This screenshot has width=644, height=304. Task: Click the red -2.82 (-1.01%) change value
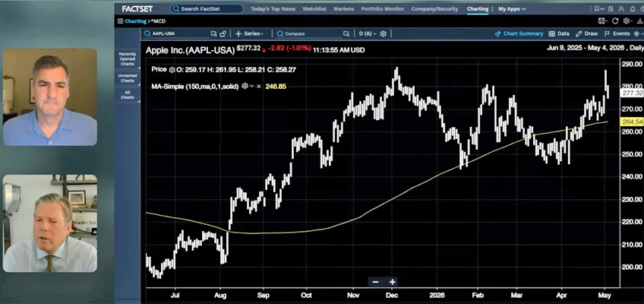point(289,49)
